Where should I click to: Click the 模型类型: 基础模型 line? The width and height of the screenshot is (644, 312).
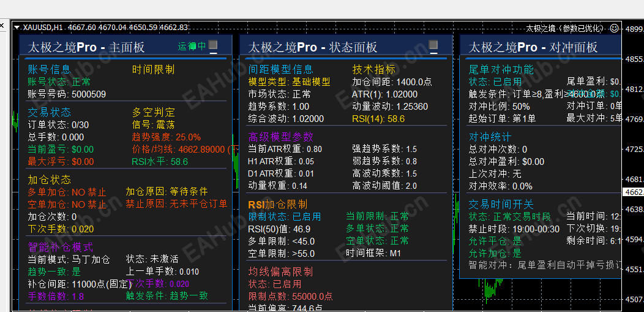[x=289, y=82]
